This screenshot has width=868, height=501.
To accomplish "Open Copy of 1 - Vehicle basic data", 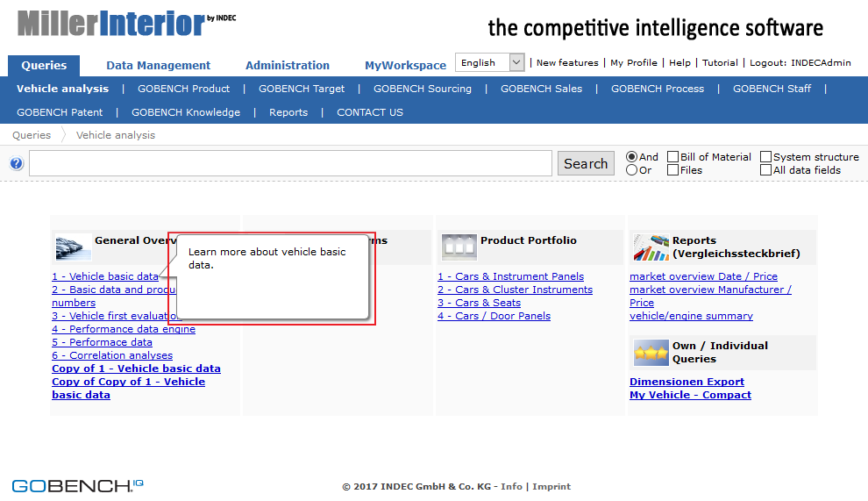I will [136, 369].
